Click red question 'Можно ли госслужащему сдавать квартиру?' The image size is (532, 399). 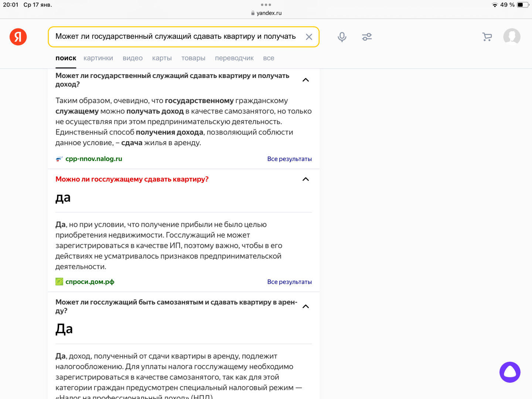(x=132, y=179)
